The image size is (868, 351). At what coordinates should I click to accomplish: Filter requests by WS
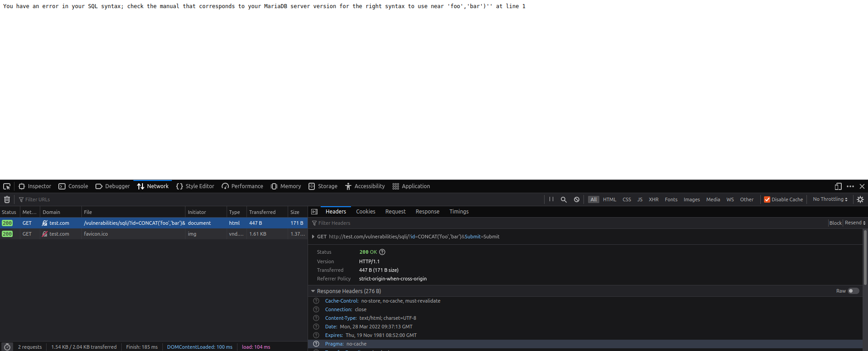pyautogui.click(x=730, y=199)
